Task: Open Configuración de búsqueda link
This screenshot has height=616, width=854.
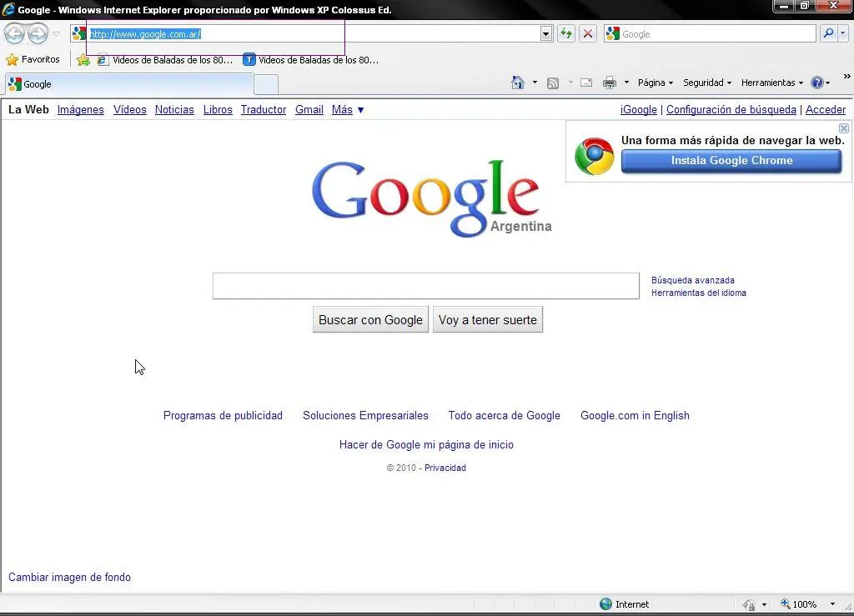Action: tap(731, 109)
